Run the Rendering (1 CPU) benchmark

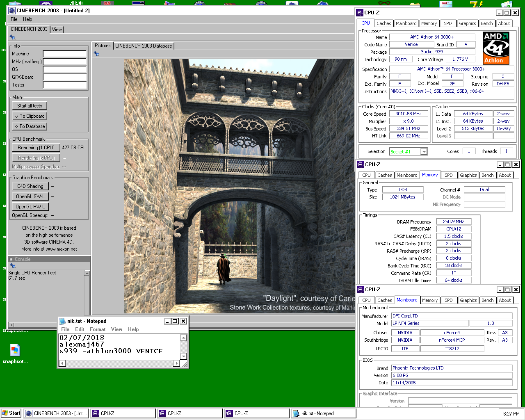point(36,148)
